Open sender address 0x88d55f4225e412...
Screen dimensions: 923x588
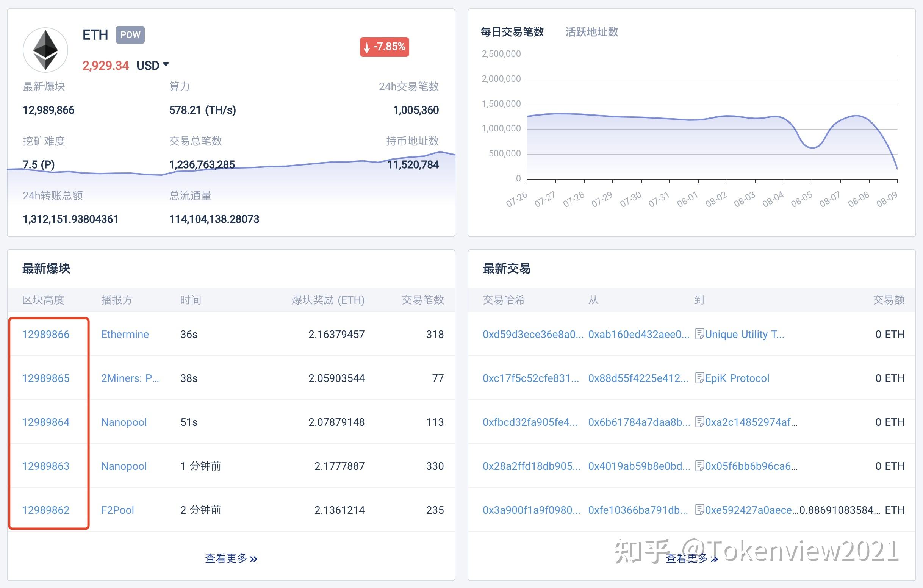[x=638, y=378]
